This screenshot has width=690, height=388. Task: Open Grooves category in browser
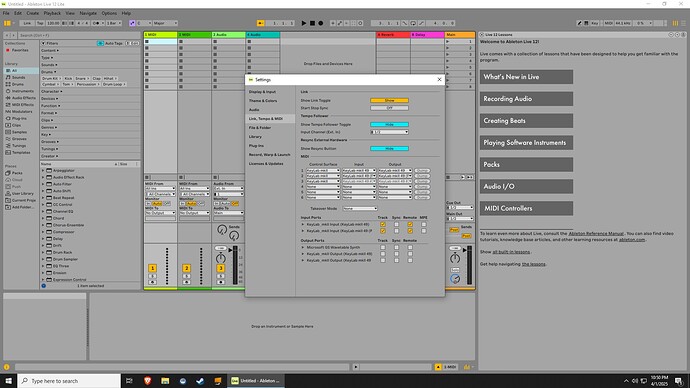(x=19, y=139)
